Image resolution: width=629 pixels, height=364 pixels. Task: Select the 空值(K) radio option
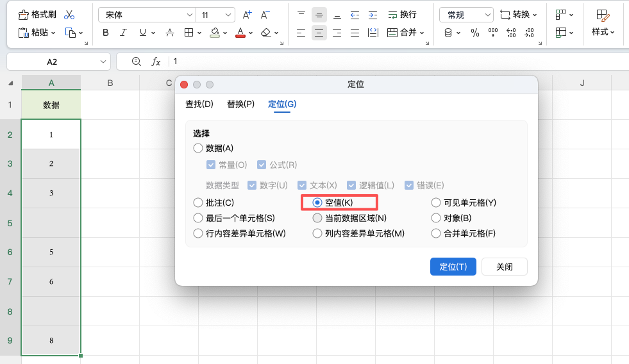(317, 203)
